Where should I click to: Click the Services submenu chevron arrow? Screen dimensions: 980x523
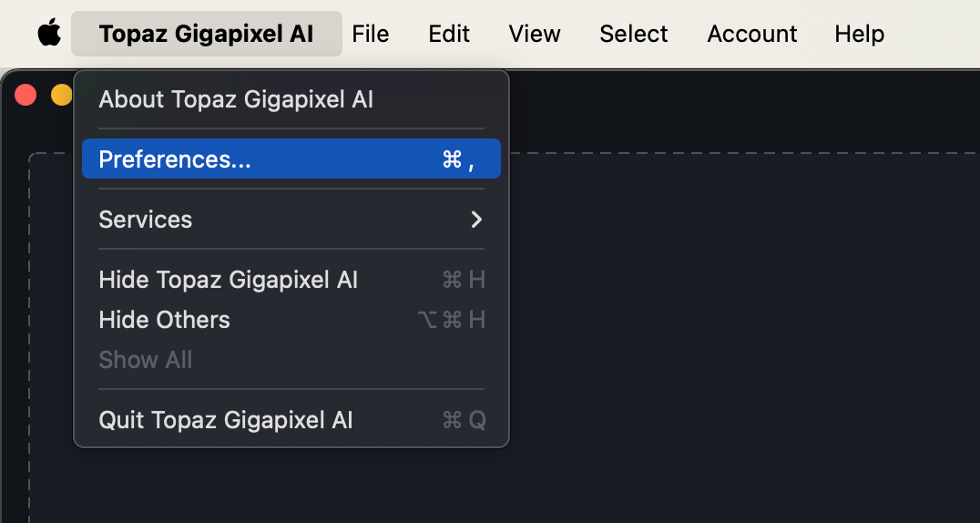(x=476, y=220)
